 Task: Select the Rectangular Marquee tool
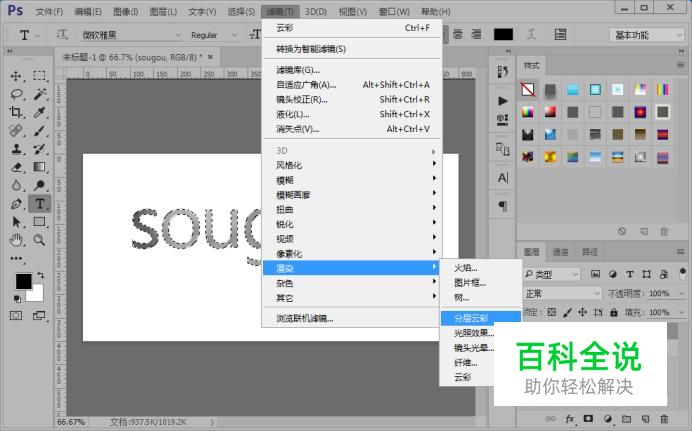click(40, 76)
